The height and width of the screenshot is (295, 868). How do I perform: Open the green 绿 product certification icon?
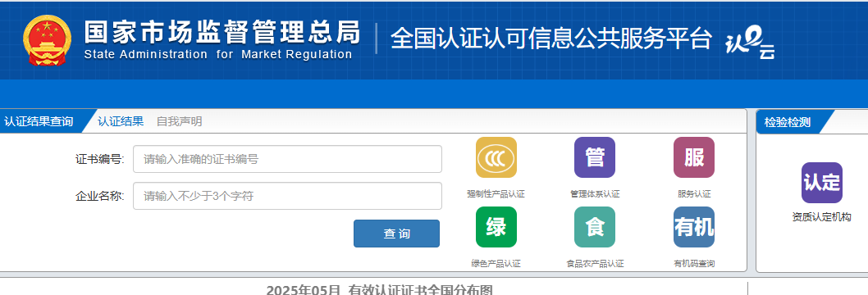tap(496, 227)
